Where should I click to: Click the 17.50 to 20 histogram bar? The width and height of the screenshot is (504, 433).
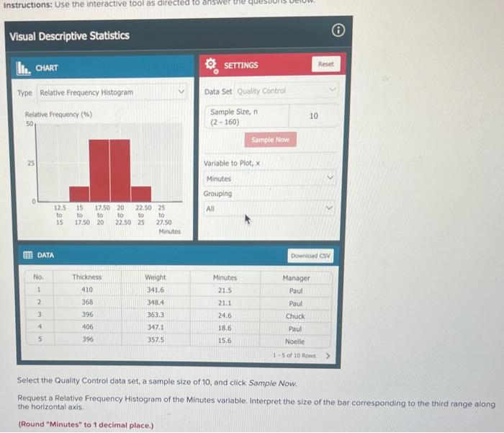click(x=99, y=171)
